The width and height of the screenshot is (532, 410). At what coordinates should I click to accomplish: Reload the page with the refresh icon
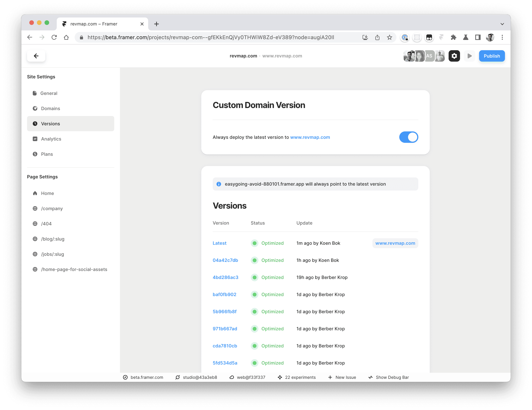[54, 37]
